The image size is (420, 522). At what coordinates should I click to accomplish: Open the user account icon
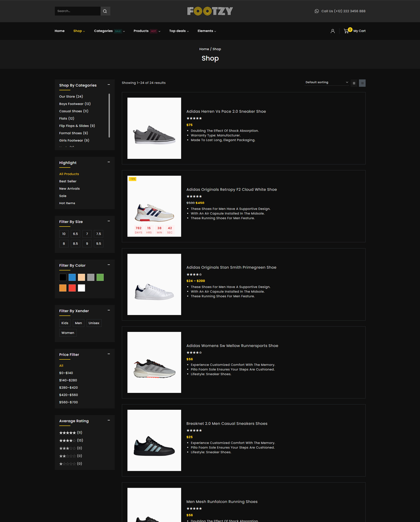click(333, 31)
